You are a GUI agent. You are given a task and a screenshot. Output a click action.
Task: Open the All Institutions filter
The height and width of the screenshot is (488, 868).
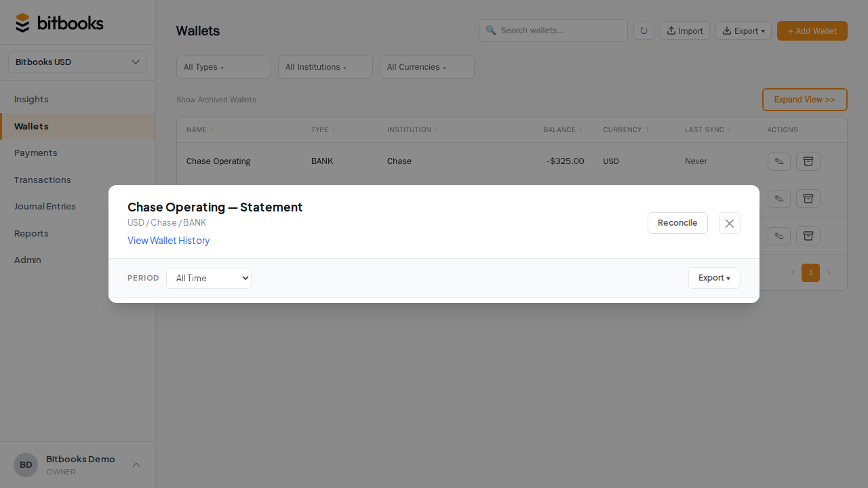(325, 67)
